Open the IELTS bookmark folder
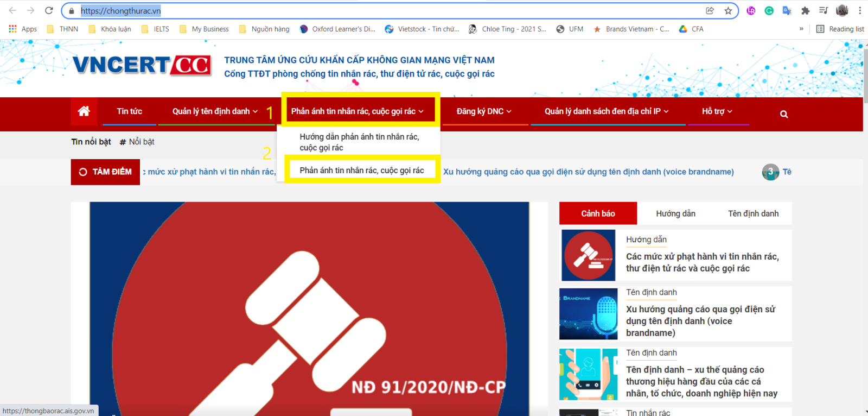The width and height of the screenshot is (868, 416). tap(155, 29)
